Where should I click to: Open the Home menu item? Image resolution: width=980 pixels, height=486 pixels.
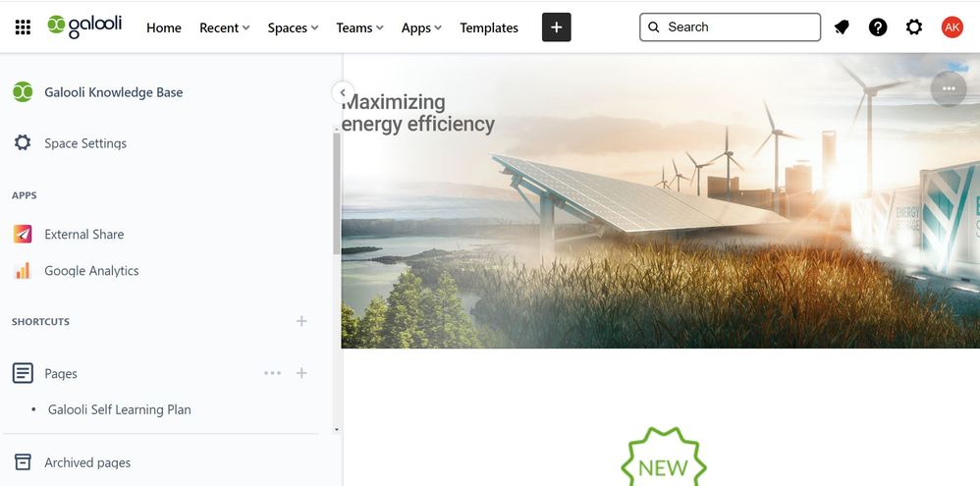coord(164,28)
